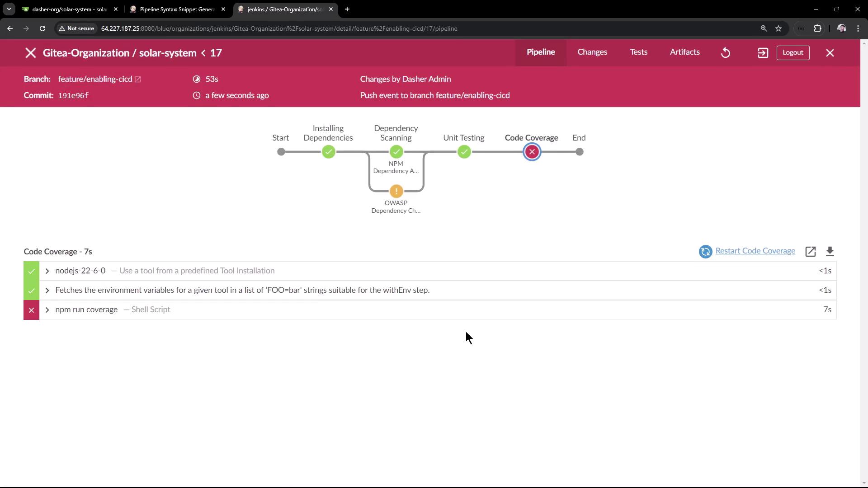
Task: Click Restart Code Coverage link
Action: click(755, 251)
